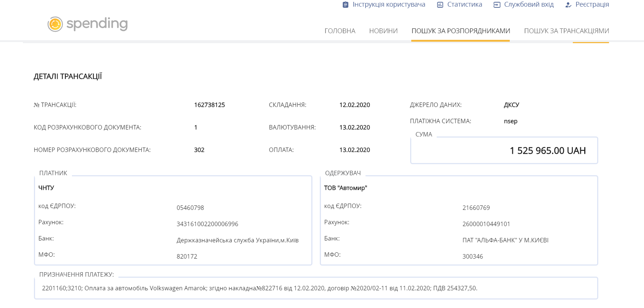Click the spending wordmark text
The width and height of the screenshot is (644, 308).
[x=97, y=24]
